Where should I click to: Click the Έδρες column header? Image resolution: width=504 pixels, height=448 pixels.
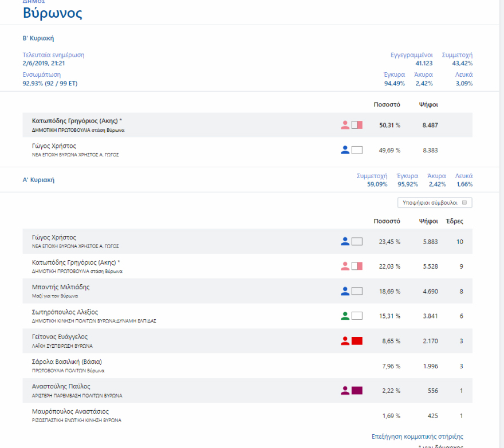pyautogui.click(x=454, y=221)
